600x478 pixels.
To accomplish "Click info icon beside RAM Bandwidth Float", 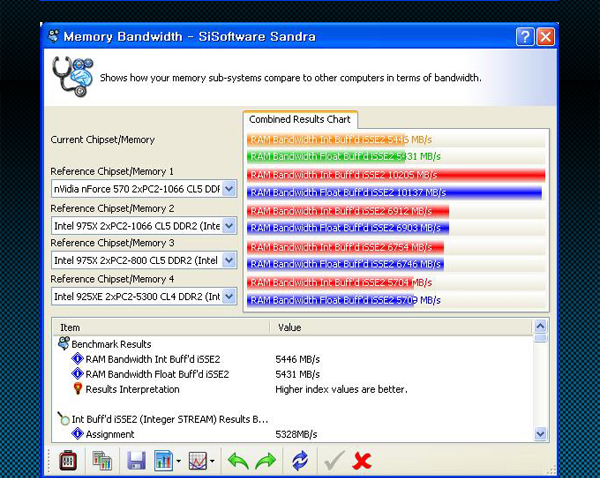I will tap(77, 374).
